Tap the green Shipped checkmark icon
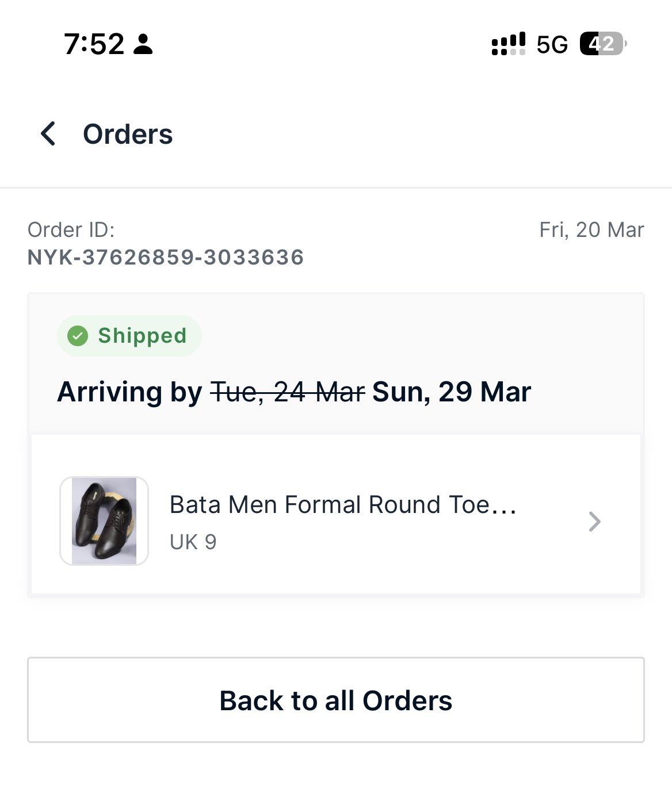Screen dimensions: 672x789 tap(78, 335)
